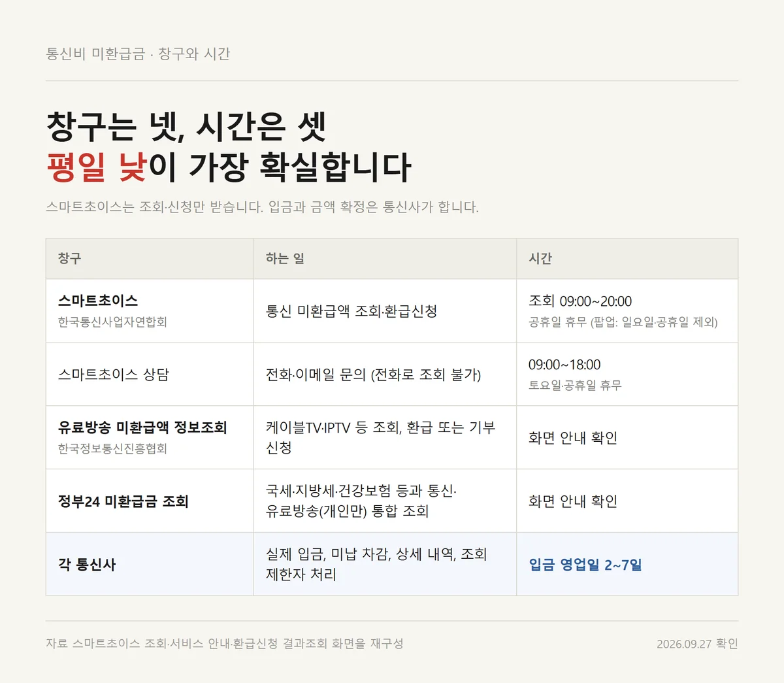The height and width of the screenshot is (683, 784).
Task: Click the note '토요일·공휴일 휴무'
Action: click(x=575, y=385)
